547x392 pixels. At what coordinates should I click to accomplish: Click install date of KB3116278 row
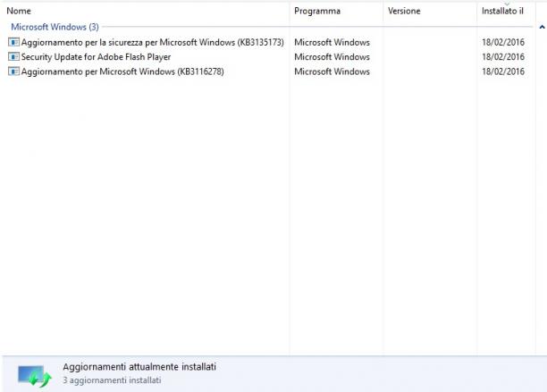pyautogui.click(x=503, y=71)
